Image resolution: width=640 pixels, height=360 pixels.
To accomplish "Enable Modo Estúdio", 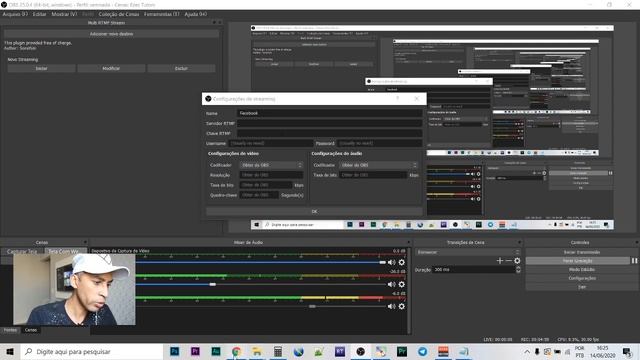I will click(582, 270).
